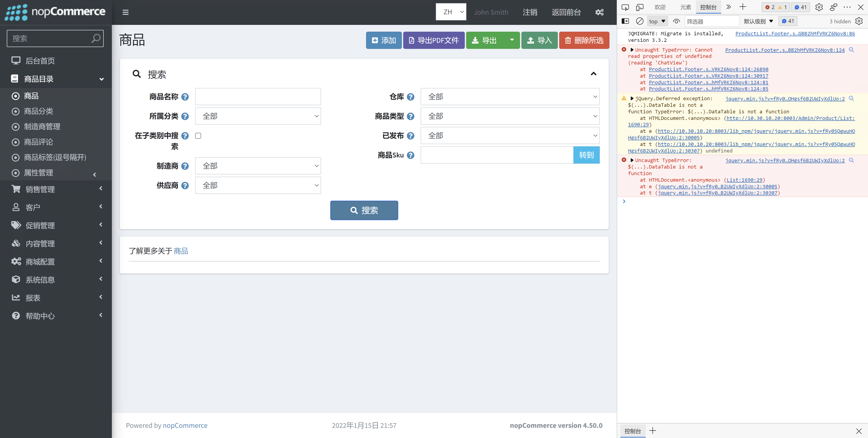Collapse the 搜索 panel with the chevron
This screenshot has width=868, height=438.
coord(593,73)
